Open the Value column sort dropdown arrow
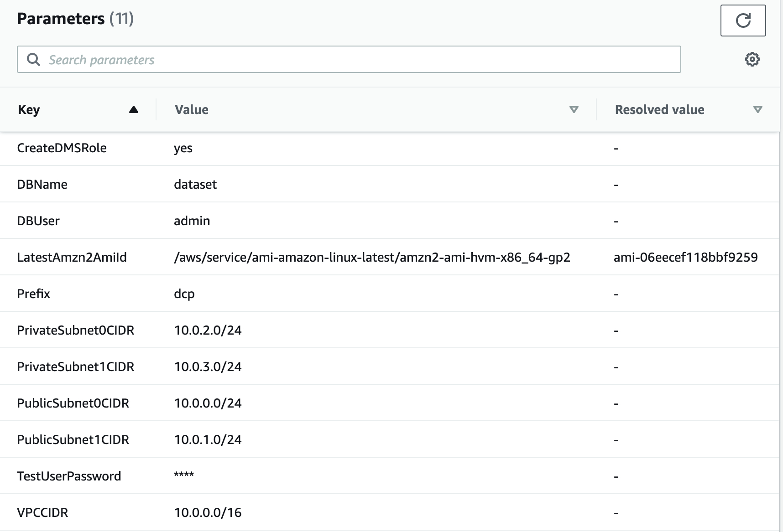 (x=574, y=109)
